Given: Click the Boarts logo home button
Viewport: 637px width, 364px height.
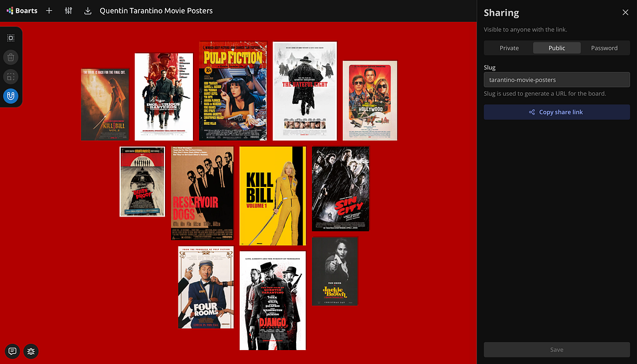Looking at the screenshot, I should click(x=22, y=10).
